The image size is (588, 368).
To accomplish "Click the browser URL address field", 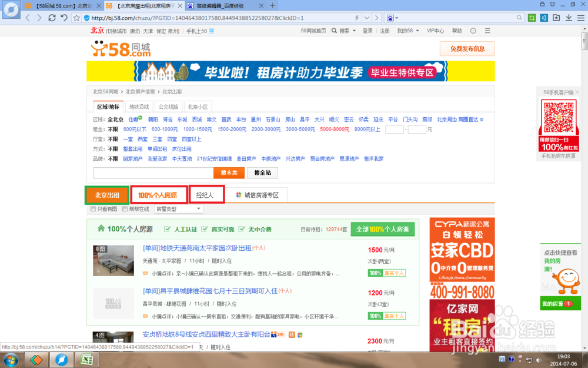I will pos(221,18).
